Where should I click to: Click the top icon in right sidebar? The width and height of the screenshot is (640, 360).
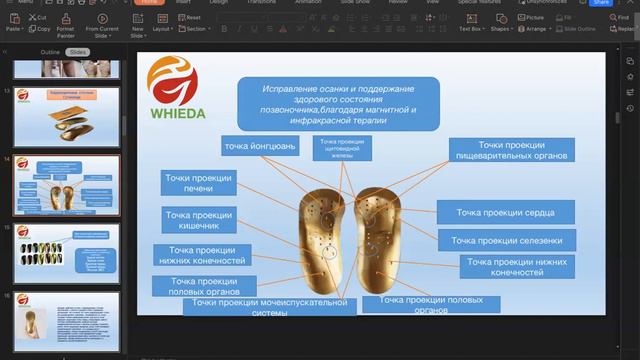point(630,61)
